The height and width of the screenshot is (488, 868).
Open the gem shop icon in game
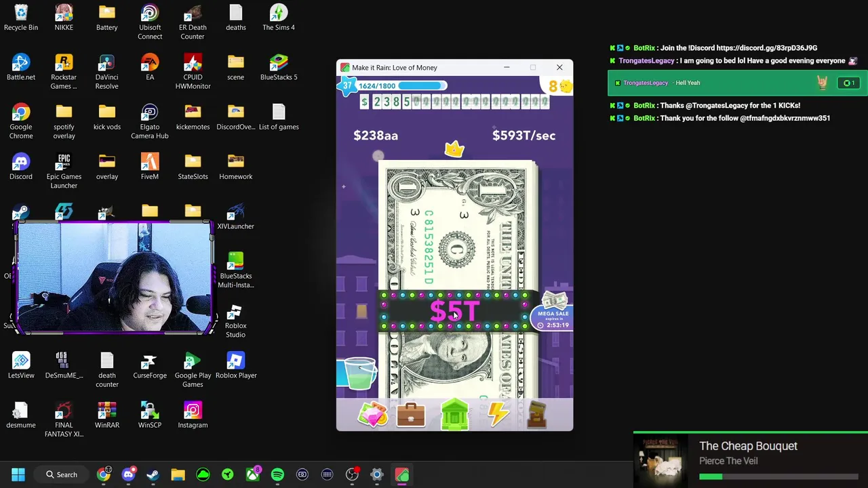tap(373, 414)
